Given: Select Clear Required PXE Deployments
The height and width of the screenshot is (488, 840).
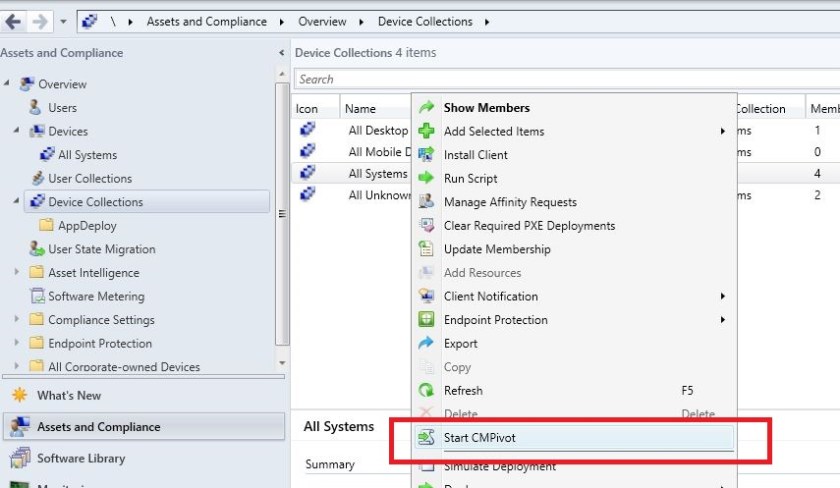Looking at the screenshot, I should coord(529,226).
